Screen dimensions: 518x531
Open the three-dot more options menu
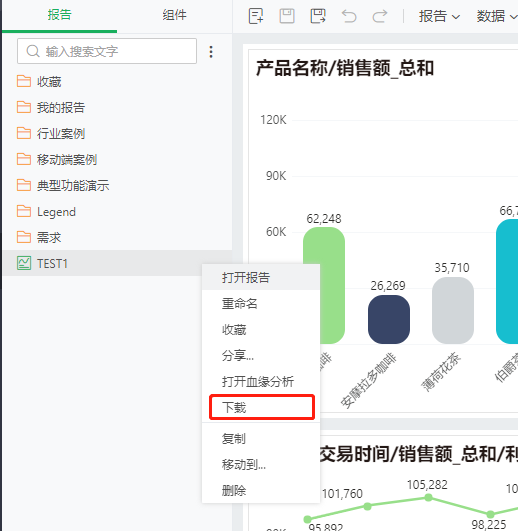pyautogui.click(x=211, y=52)
